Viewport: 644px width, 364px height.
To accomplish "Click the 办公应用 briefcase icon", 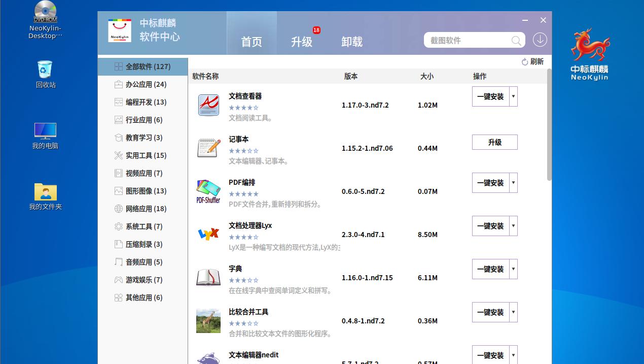I will coord(118,84).
